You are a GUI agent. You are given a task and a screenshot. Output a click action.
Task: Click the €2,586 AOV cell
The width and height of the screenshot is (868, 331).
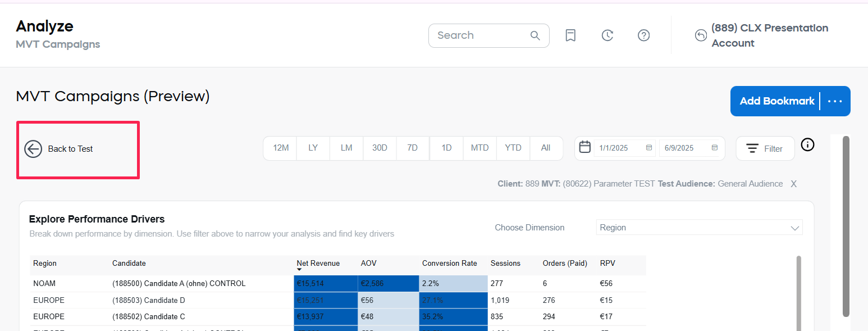(x=389, y=283)
